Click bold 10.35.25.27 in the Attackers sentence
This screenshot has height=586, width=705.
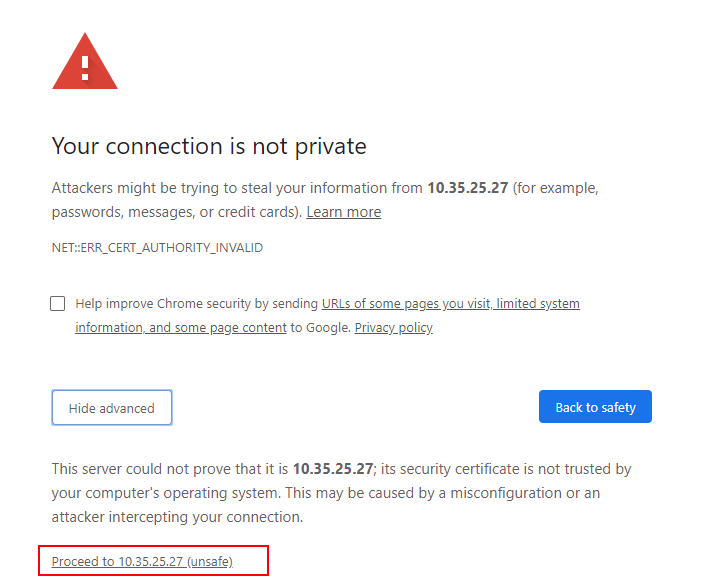(x=468, y=188)
